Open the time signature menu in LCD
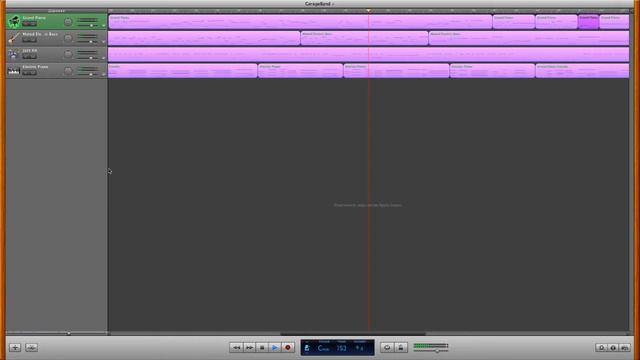The image size is (640, 360). [x=359, y=348]
